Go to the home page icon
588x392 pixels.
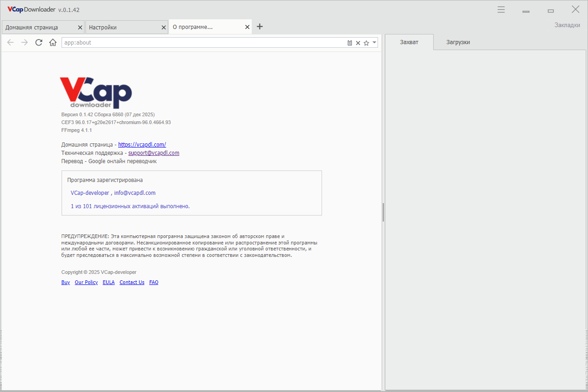(x=53, y=43)
